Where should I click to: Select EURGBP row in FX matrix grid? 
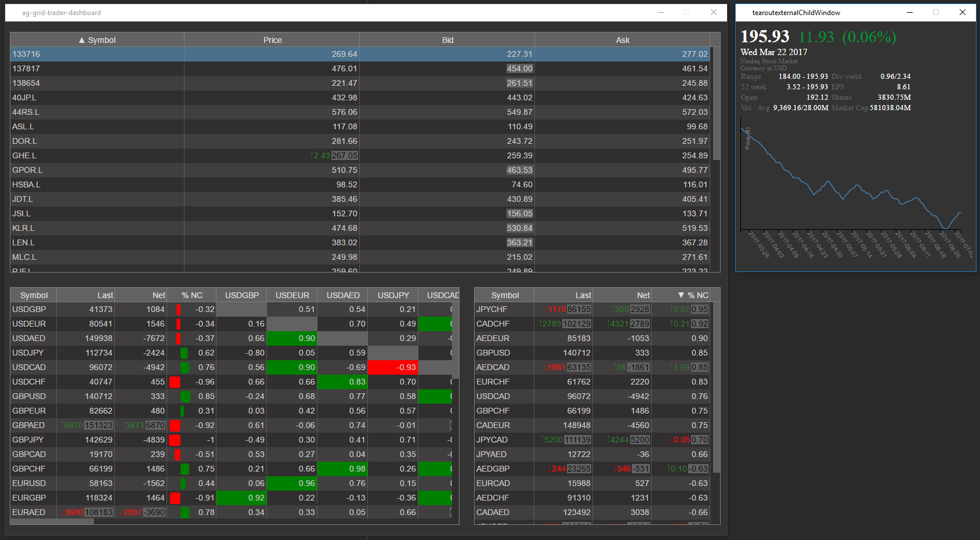(232, 498)
